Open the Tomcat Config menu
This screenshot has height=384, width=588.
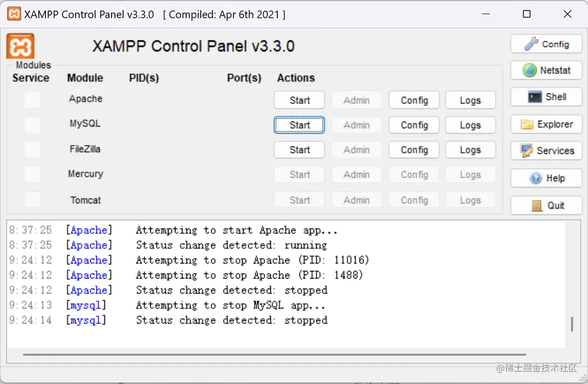click(414, 200)
